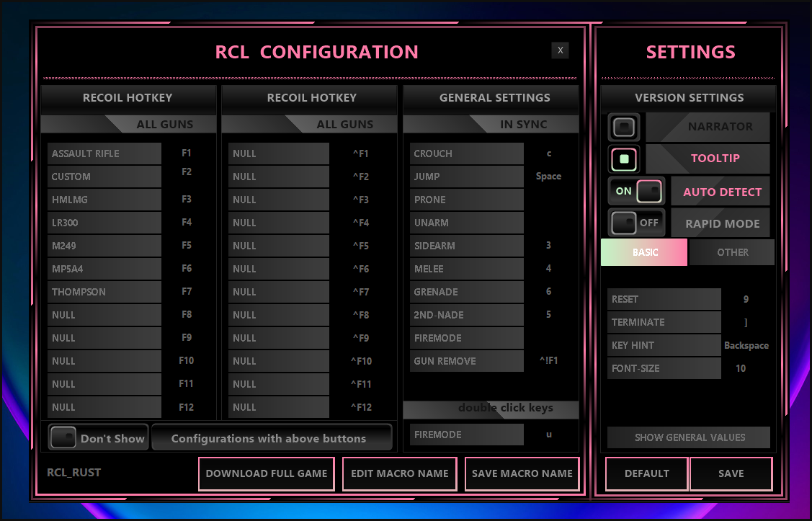
Task: Enable the Rapid Mode switch
Action: 636,223
